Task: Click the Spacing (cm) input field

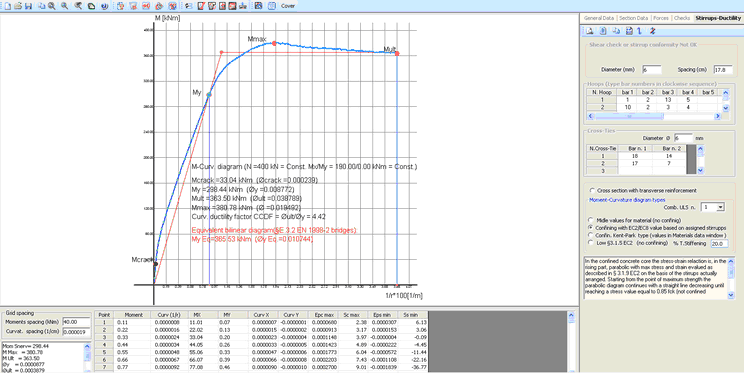Action: tap(723, 70)
